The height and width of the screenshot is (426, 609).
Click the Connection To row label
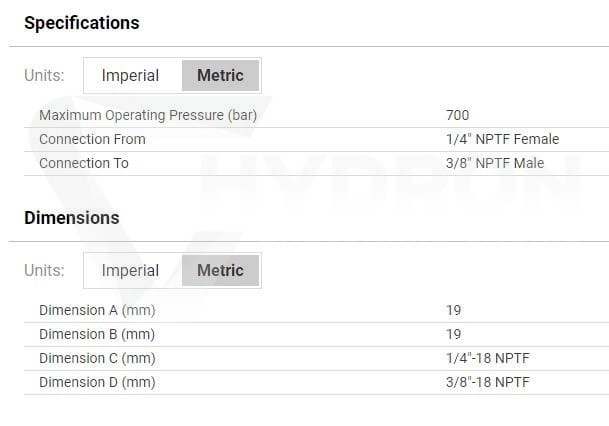pos(84,163)
